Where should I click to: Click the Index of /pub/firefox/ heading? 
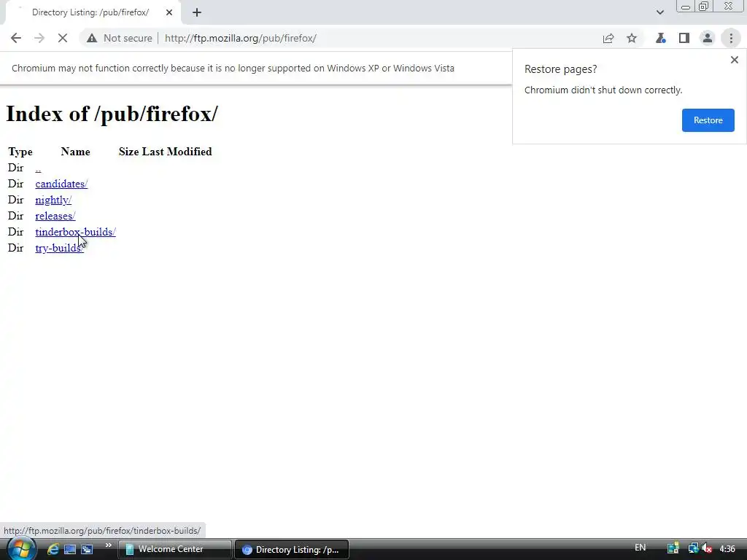click(x=112, y=114)
